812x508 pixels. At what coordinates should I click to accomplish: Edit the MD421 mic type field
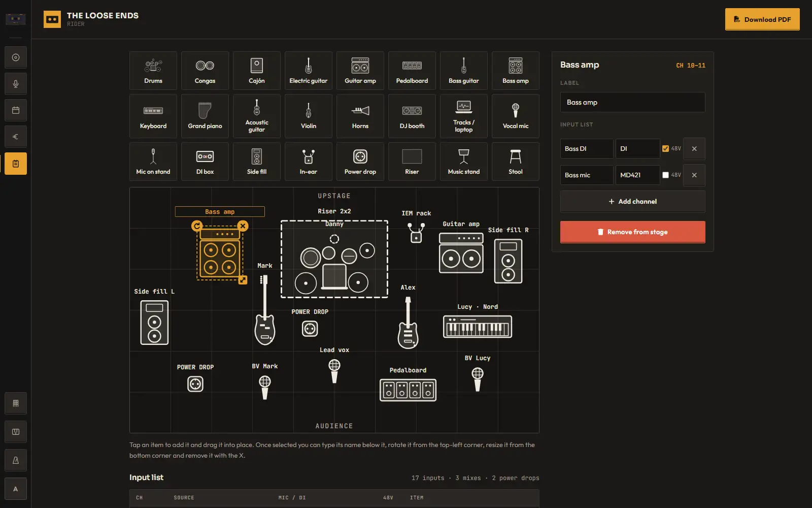(637, 175)
